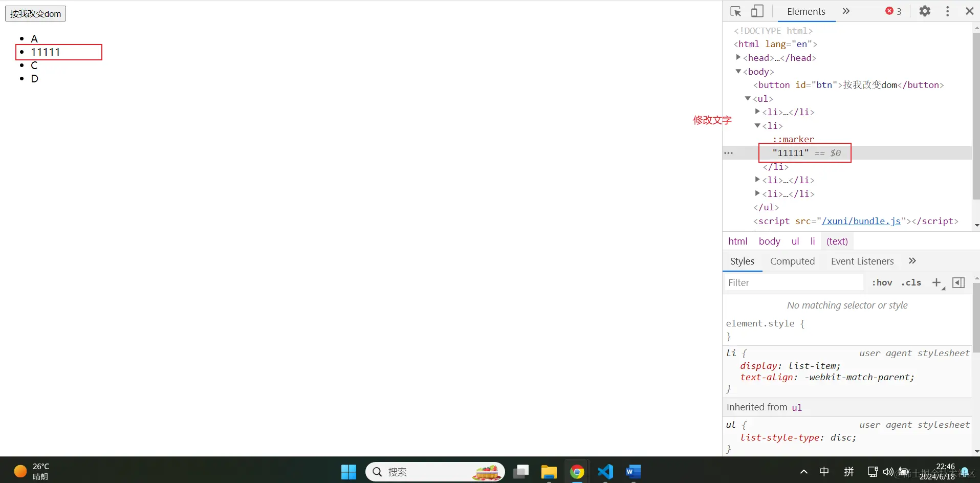The height and width of the screenshot is (483, 980).
Task: Select the "11111" text node in DOM tree
Action: coord(791,153)
